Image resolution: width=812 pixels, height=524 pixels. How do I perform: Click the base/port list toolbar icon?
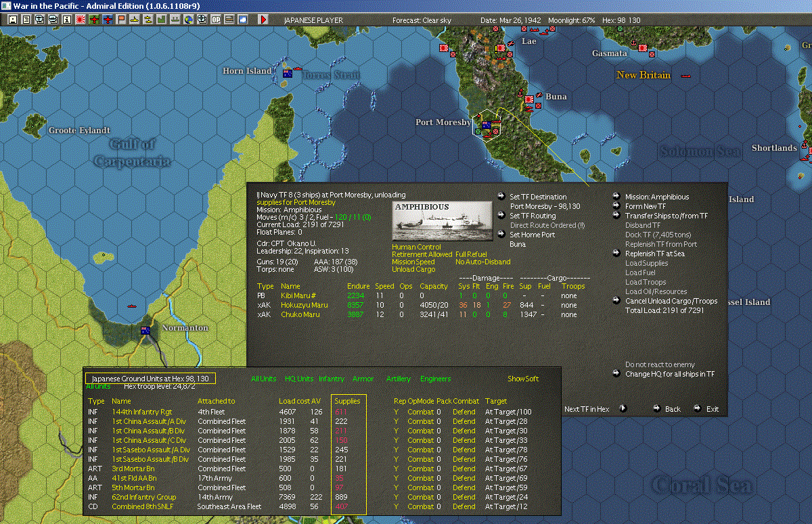click(x=175, y=20)
